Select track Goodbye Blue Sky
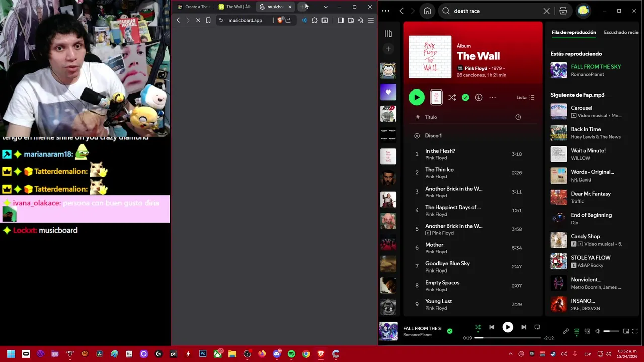The height and width of the screenshot is (362, 644). (x=473, y=266)
